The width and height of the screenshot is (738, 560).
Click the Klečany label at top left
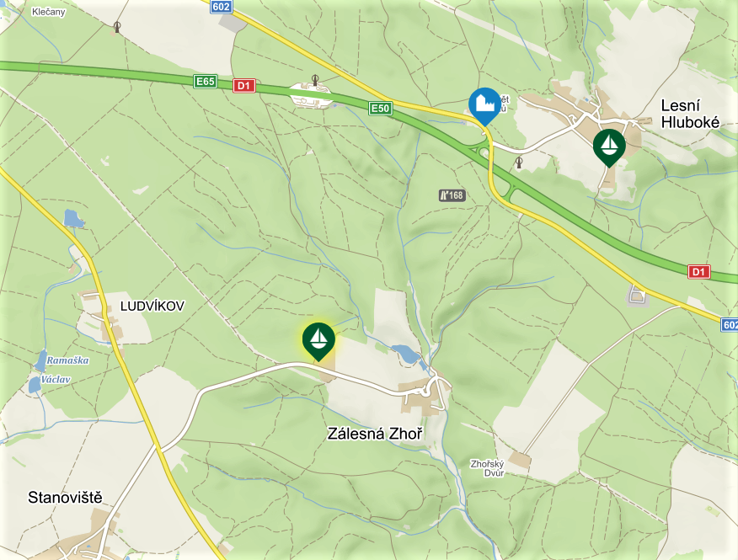pyautogui.click(x=49, y=12)
